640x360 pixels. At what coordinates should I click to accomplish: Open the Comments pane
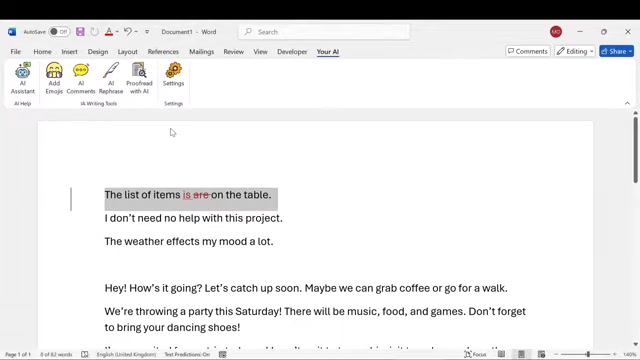(528, 51)
